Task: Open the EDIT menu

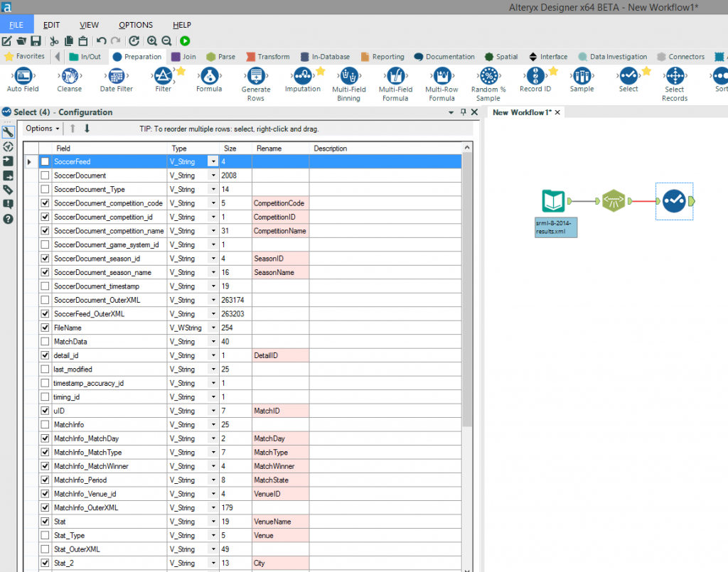Action: (x=51, y=25)
